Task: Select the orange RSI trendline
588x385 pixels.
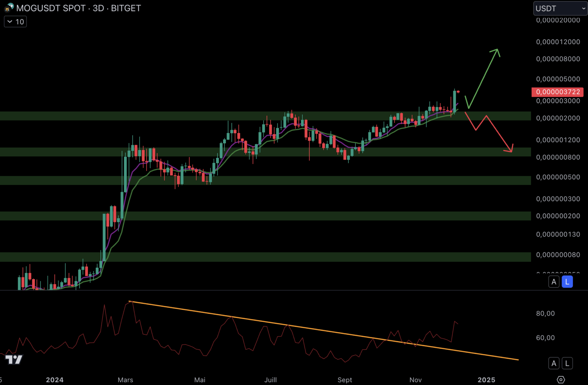Action: click(x=321, y=330)
